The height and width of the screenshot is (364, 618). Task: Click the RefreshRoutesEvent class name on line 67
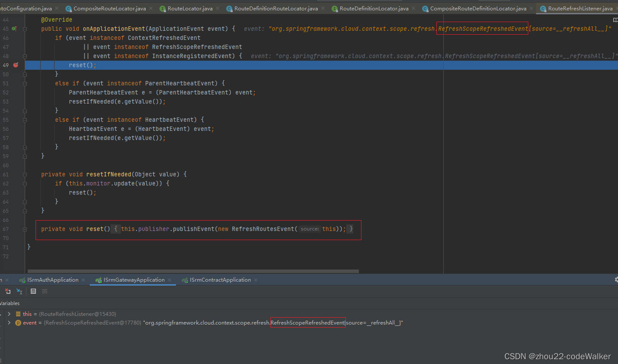(263, 229)
